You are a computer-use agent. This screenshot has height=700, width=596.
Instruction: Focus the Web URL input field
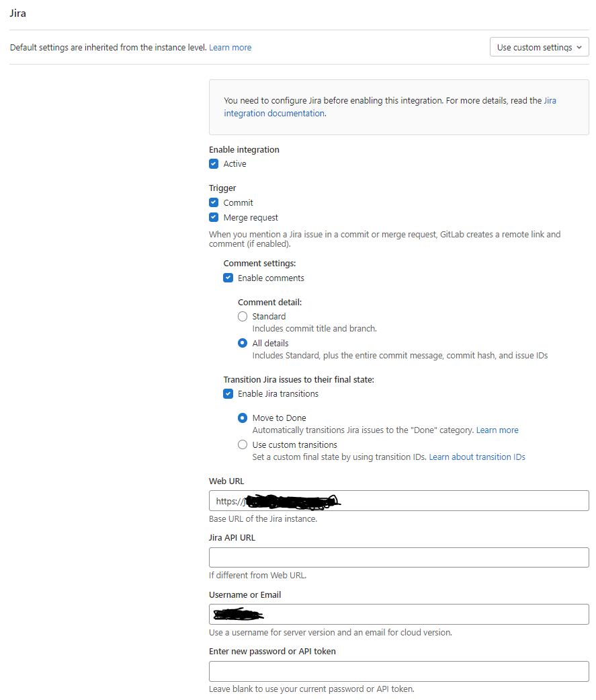(x=399, y=501)
